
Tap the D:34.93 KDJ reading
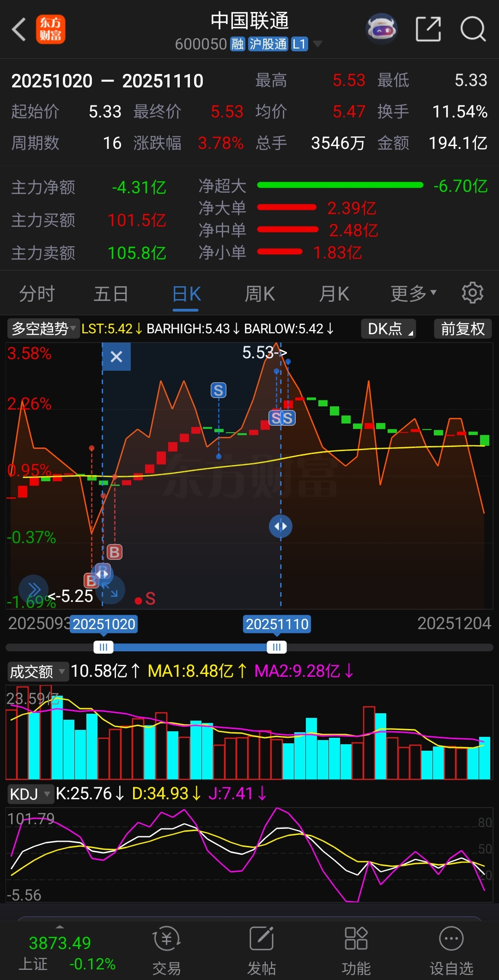pyautogui.click(x=167, y=793)
